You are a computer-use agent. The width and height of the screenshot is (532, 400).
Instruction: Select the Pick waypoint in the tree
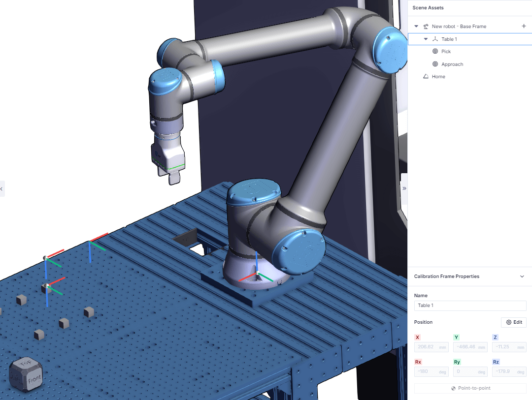(446, 51)
